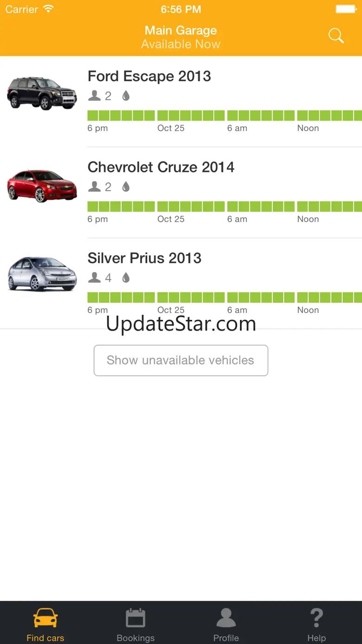Click Show unavailable vehicles button
Screen dimensions: 362x644
[x=181, y=360]
